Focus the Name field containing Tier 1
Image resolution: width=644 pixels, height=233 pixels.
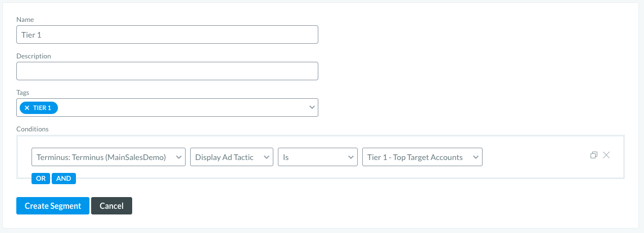(x=167, y=34)
